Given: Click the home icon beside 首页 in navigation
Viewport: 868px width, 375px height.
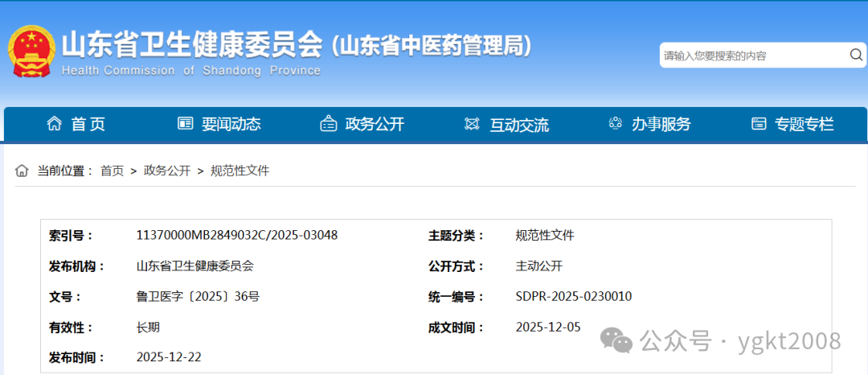Looking at the screenshot, I should click(x=55, y=123).
